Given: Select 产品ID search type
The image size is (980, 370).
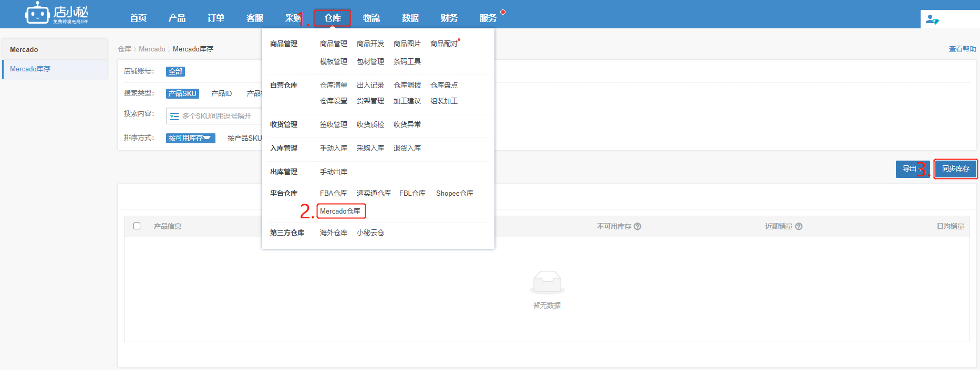Looking at the screenshot, I should [221, 93].
